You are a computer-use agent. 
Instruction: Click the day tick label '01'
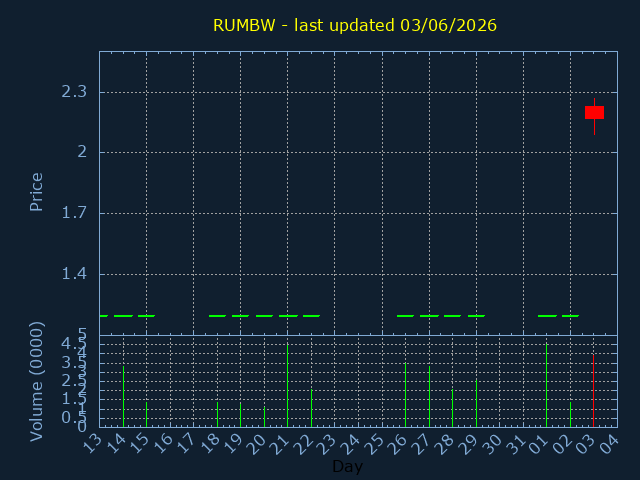[540, 443]
